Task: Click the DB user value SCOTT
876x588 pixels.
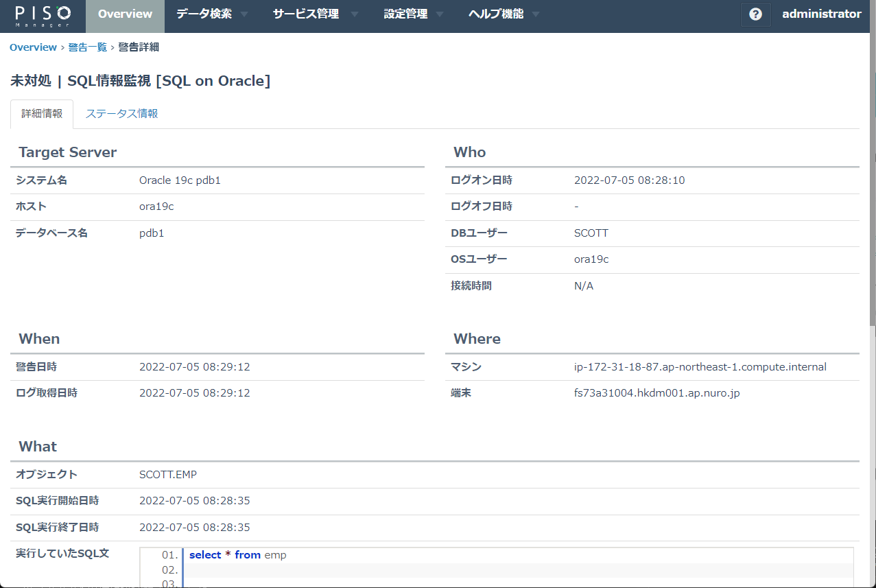Action: pyautogui.click(x=591, y=233)
